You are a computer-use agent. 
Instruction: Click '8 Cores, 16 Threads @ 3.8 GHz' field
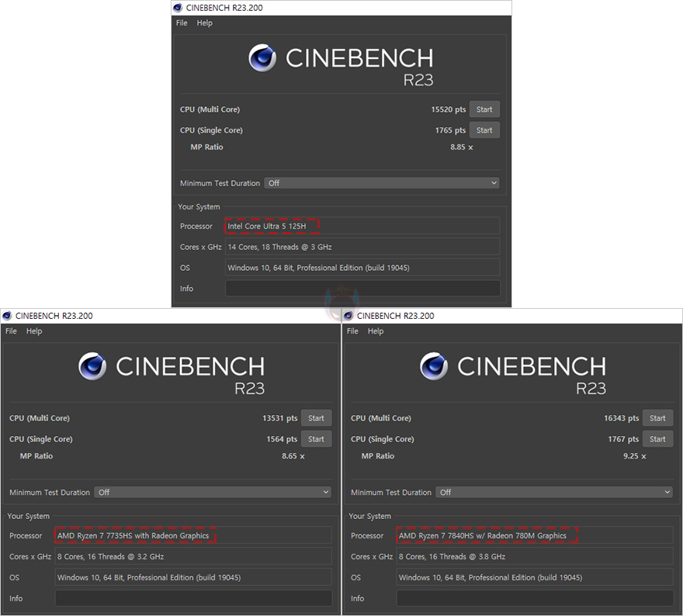tap(535, 556)
